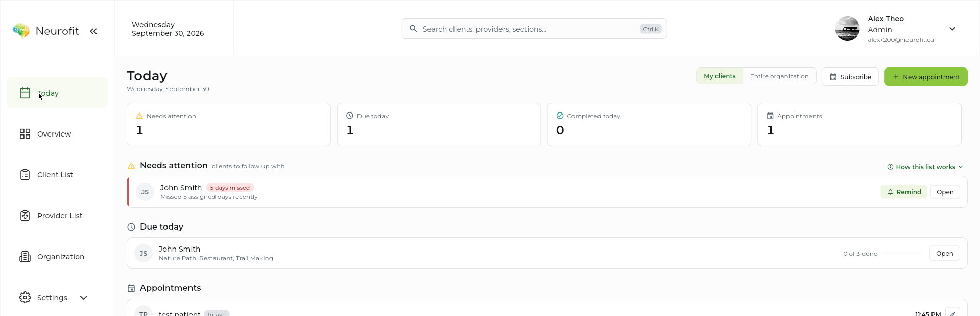This screenshot has height=316, width=980.
Task: Expand the Settings submenu chevron
Action: point(84,297)
